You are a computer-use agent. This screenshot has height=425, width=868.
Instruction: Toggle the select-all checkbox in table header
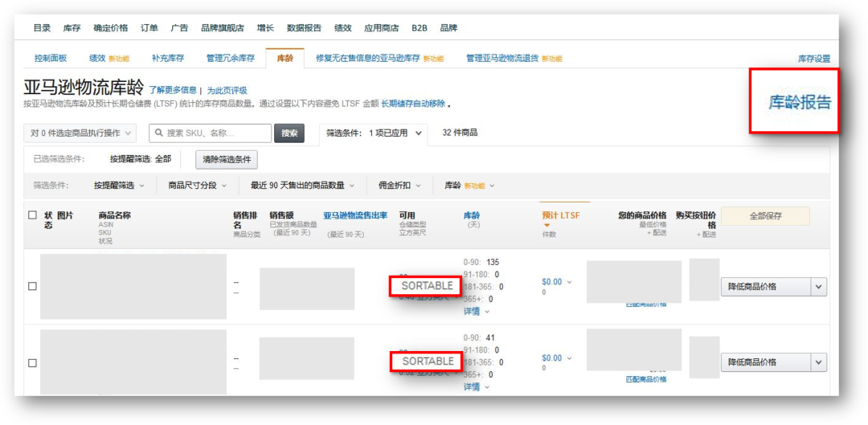[32, 215]
